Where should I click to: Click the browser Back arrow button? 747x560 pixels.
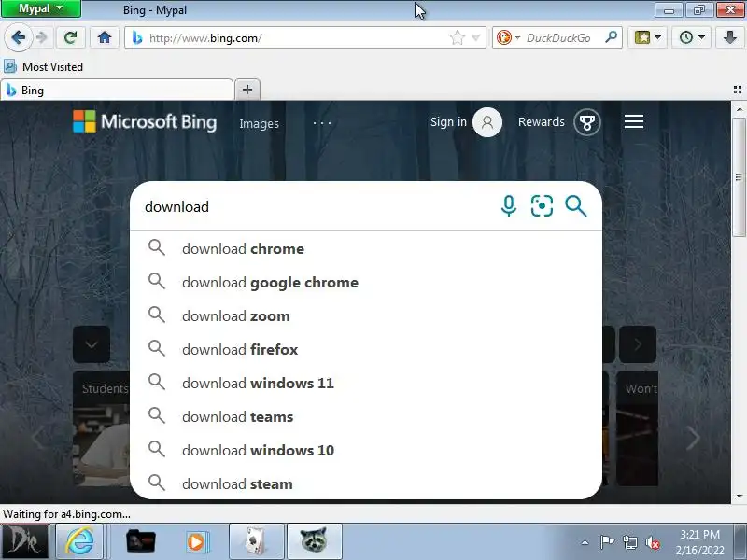pos(18,37)
